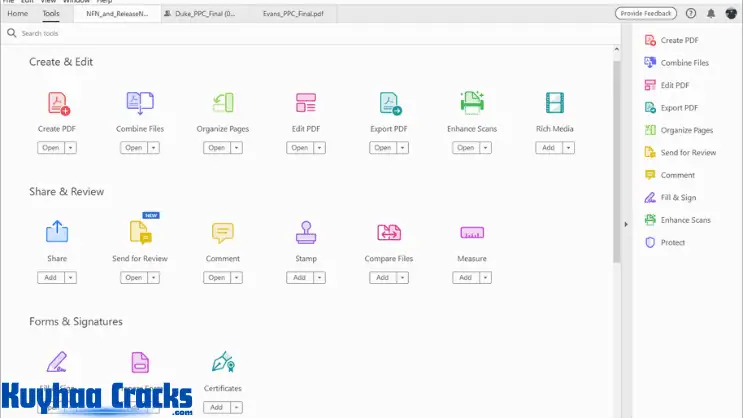This screenshot has height=418, width=743.
Task: Select the Combine Files icon
Action: [x=139, y=103]
